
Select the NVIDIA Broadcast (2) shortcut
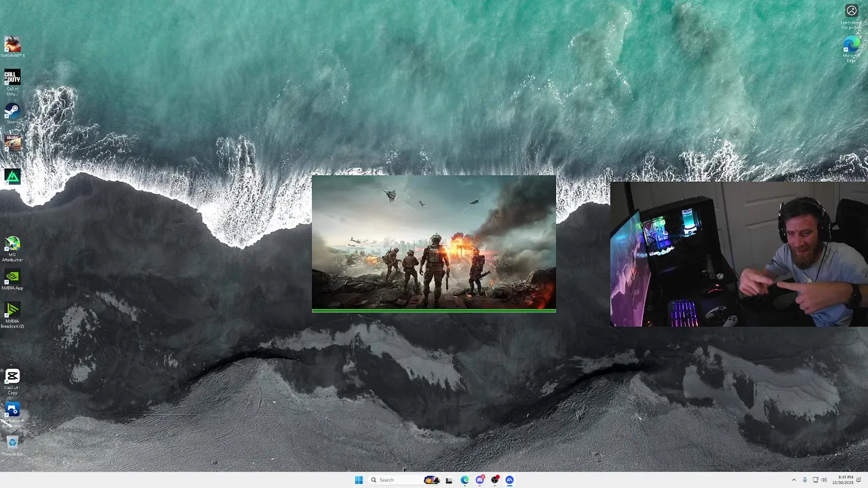12,315
